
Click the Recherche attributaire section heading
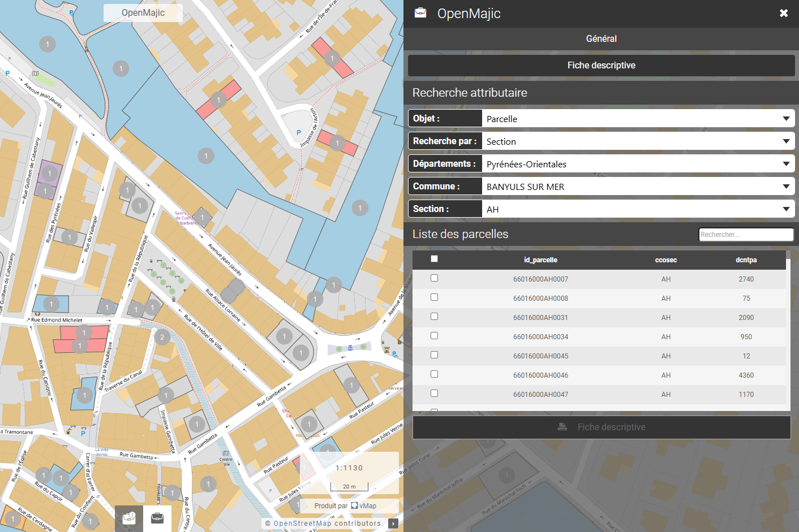(470, 93)
